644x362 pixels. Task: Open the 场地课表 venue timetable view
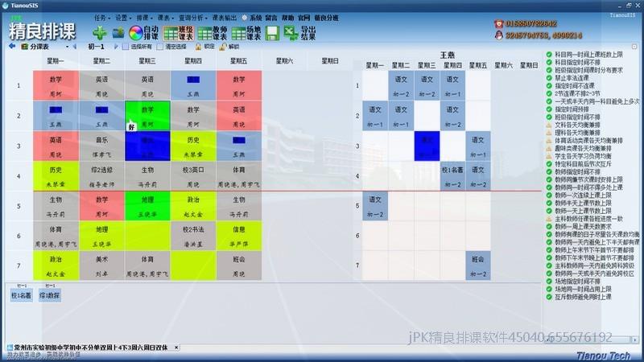point(246,33)
